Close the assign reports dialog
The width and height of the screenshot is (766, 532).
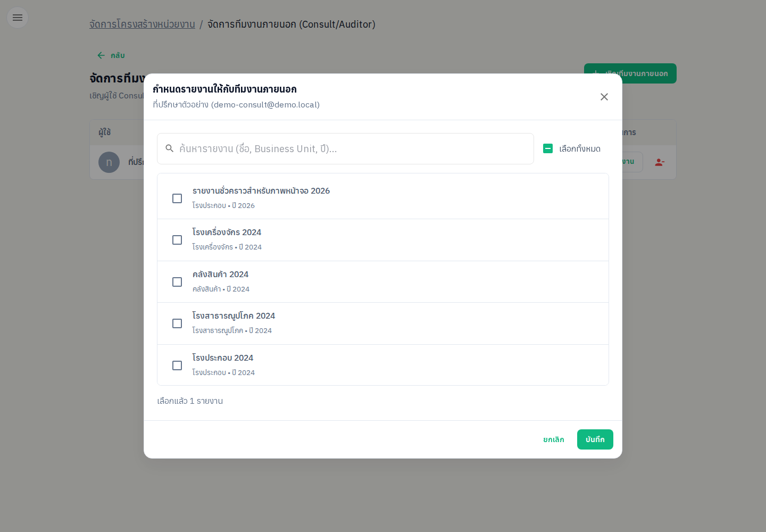click(604, 97)
